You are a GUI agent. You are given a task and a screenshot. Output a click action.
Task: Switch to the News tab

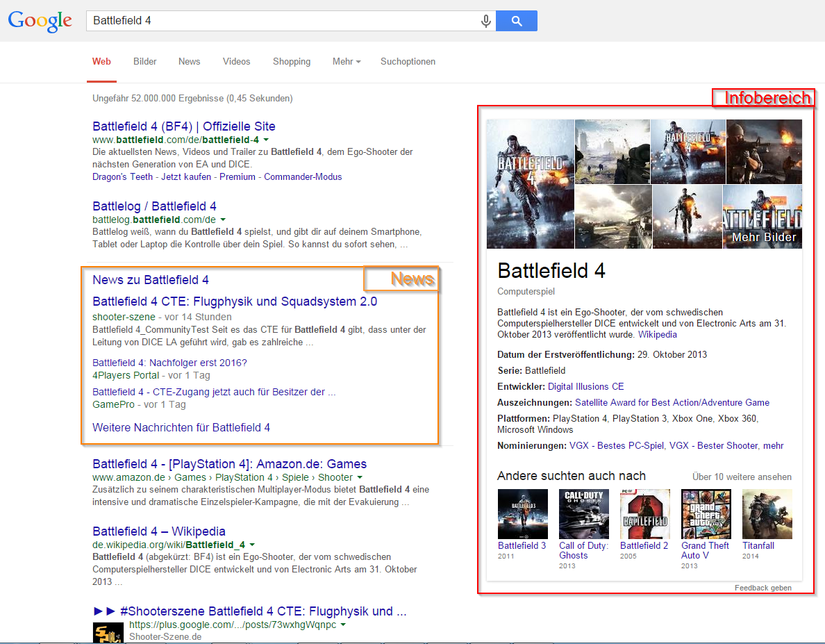coord(190,62)
